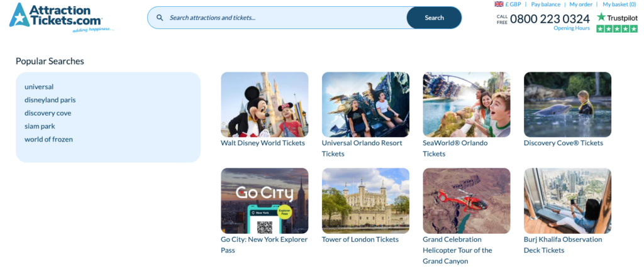Open the Trustpilot rating badge
Image resolution: width=644 pixels, height=269 pixels.
pos(616,18)
